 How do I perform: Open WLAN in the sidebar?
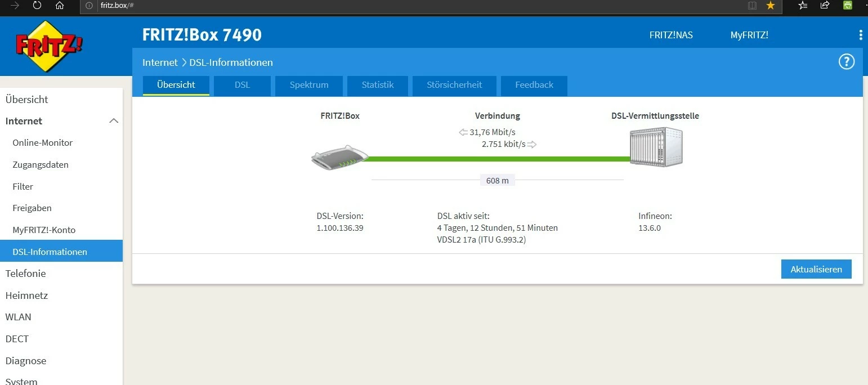pyautogui.click(x=18, y=317)
